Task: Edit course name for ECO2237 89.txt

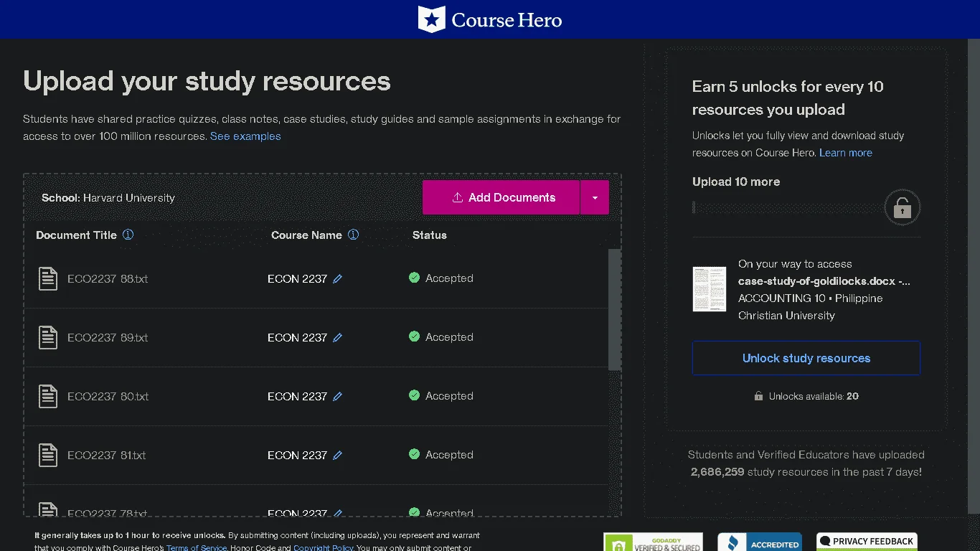Action: click(338, 337)
